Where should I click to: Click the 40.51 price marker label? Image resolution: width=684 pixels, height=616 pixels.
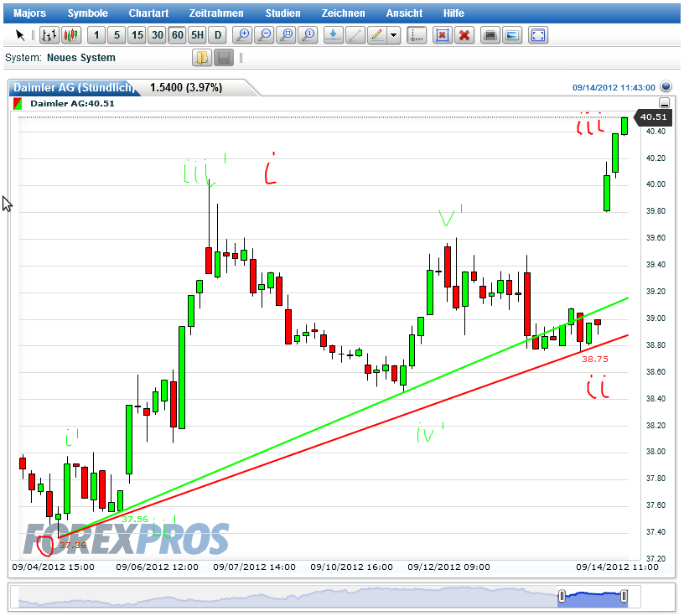653,117
